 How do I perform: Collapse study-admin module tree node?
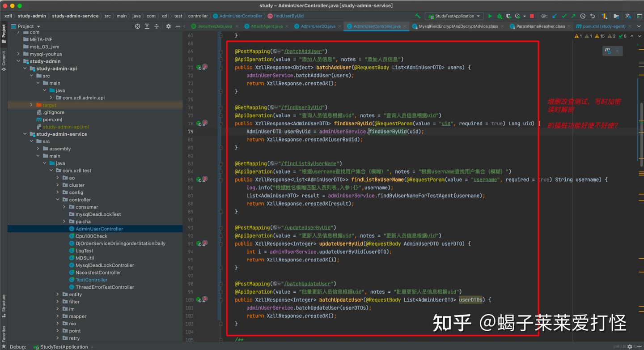click(x=18, y=61)
